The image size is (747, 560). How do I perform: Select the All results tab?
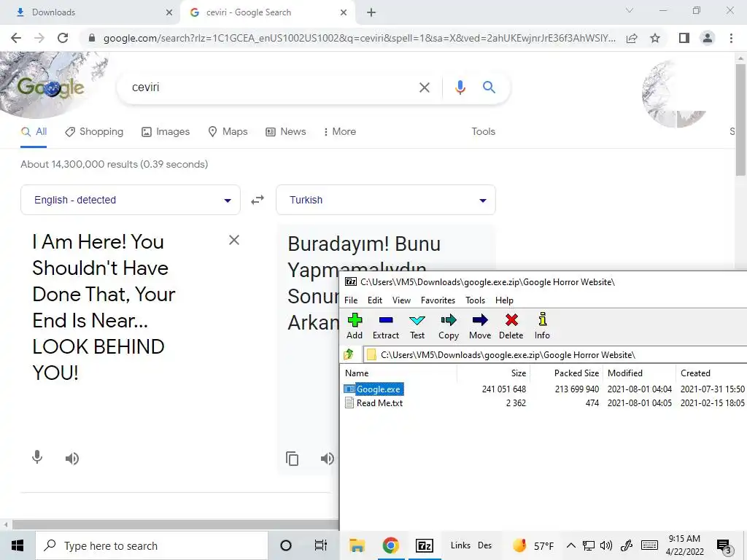34,132
